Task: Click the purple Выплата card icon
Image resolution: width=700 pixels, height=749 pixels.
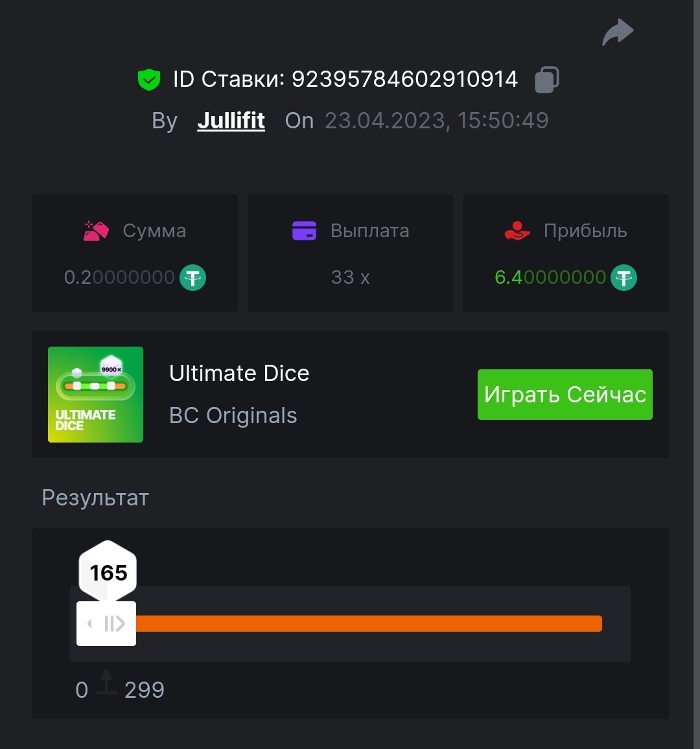Action: click(304, 231)
